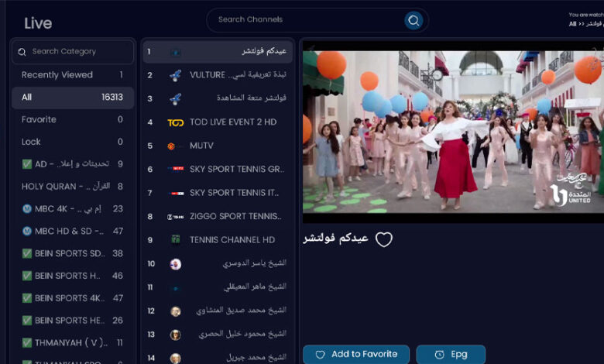This screenshot has width=604, height=364.
Task: Click the magnifier search icon button
Action: coord(414,20)
